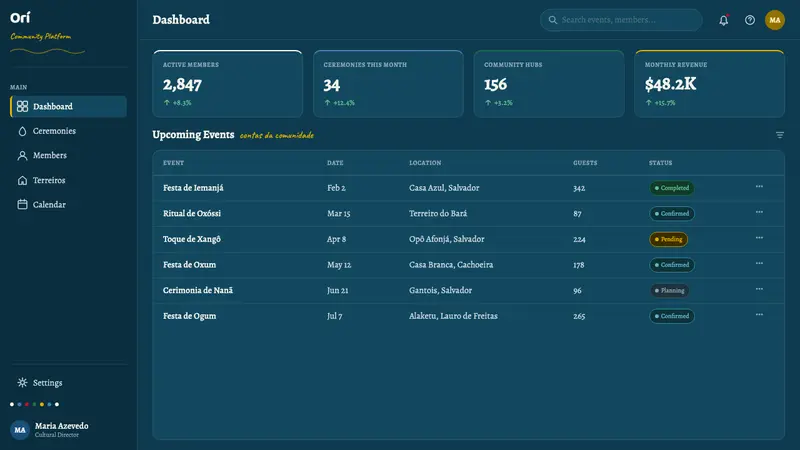800x450 pixels.
Task: Click Confirmed badge for Festa de Ogum
Action: [x=671, y=316]
